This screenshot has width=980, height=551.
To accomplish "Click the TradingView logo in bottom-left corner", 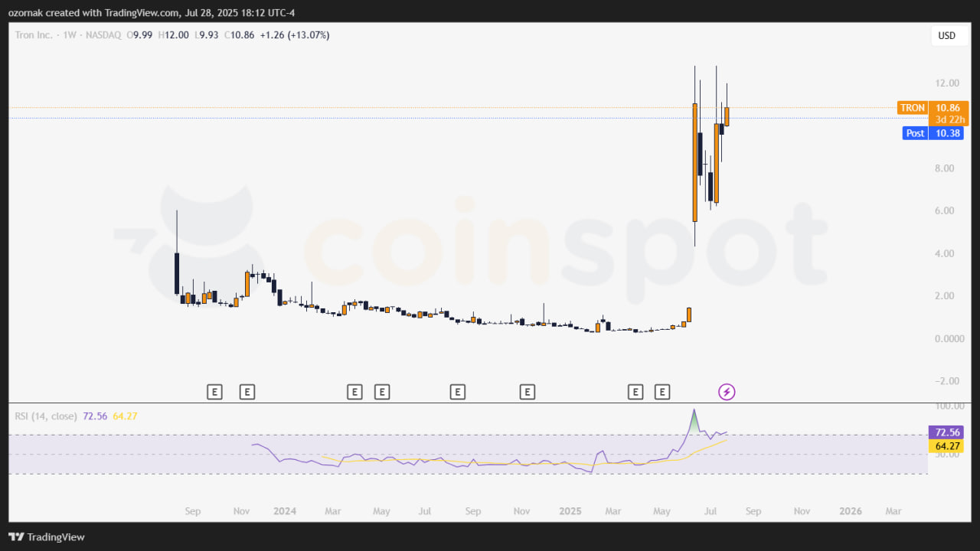I will coord(46,536).
